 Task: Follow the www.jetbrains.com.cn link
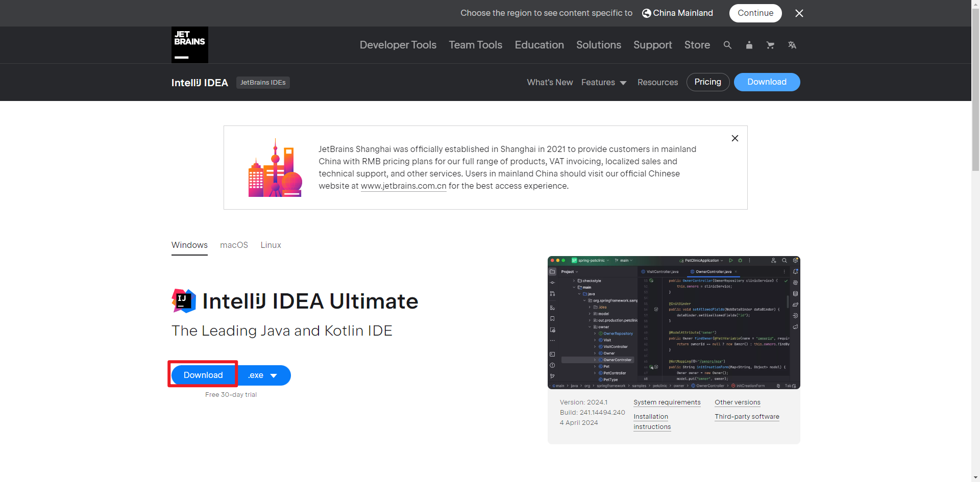[403, 186]
